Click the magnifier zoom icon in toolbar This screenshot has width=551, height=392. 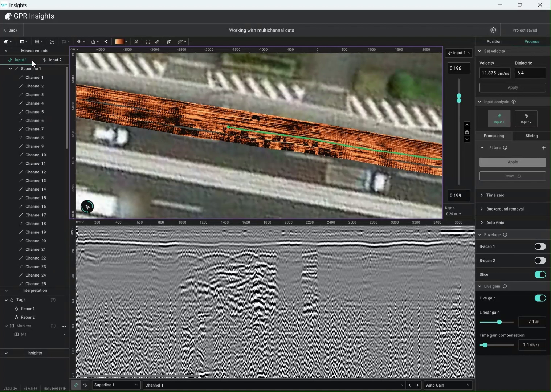click(x=136, y=42)
